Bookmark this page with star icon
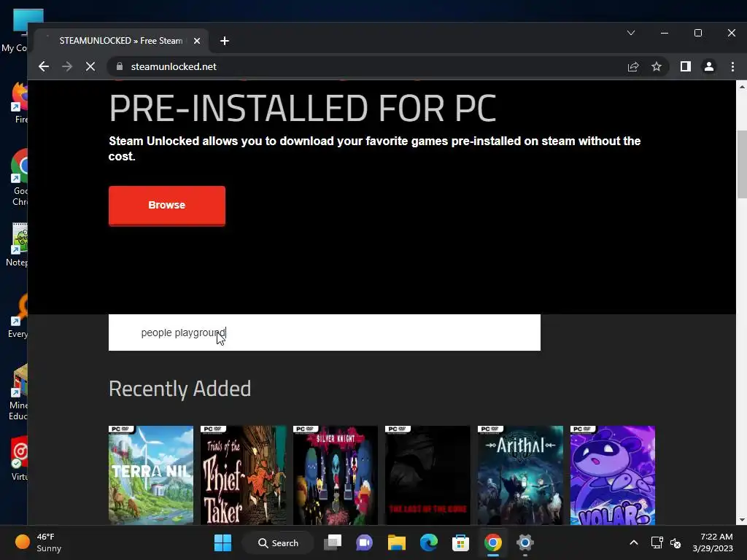 pyautogui.click(x=657, y=66)
